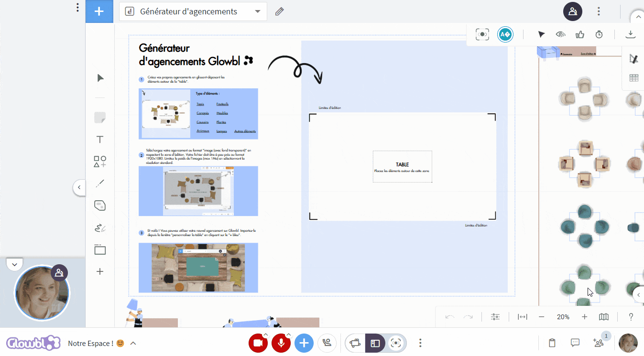Download the board with download icon

[x=631, y=34]
